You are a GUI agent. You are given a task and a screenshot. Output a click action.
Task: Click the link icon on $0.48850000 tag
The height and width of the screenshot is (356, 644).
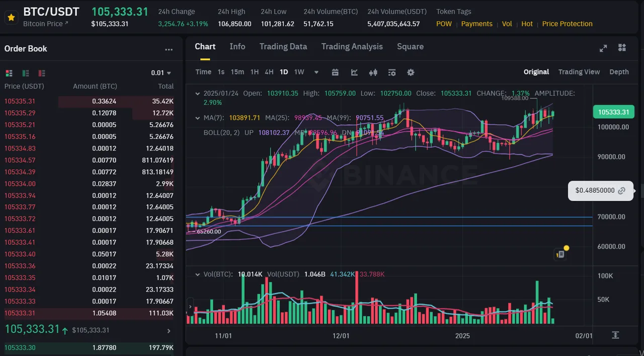coord(622,191)
